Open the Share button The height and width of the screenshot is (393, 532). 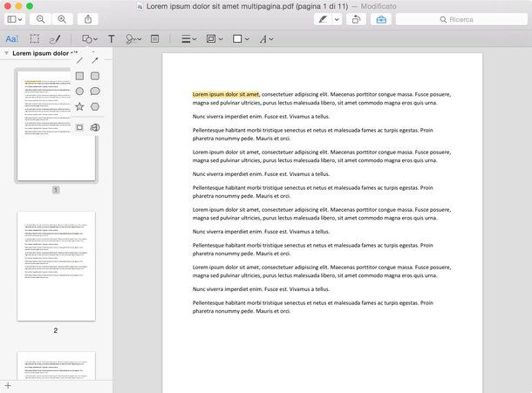coord(88,19)
